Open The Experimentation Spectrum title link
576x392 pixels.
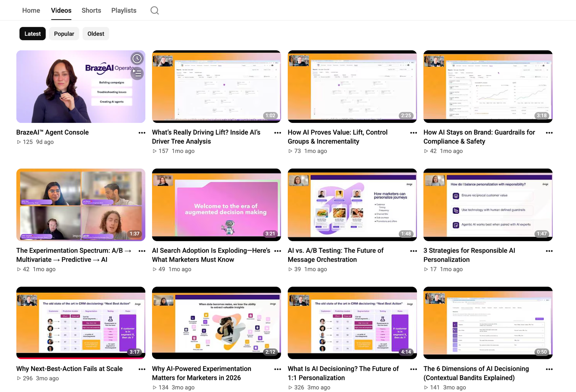[x=74, y=255]
